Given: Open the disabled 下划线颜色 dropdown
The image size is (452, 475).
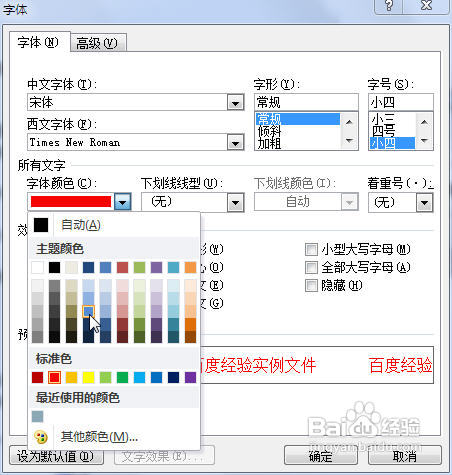Looking at the screenshot, I should pyautogui.click(x=349, y=202).
